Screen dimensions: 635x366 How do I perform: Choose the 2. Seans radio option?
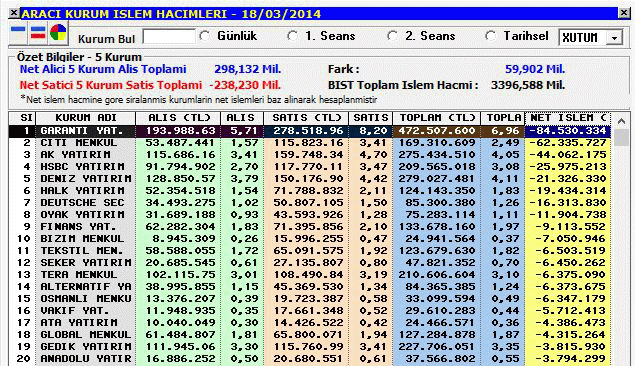(x=392, y=36)
